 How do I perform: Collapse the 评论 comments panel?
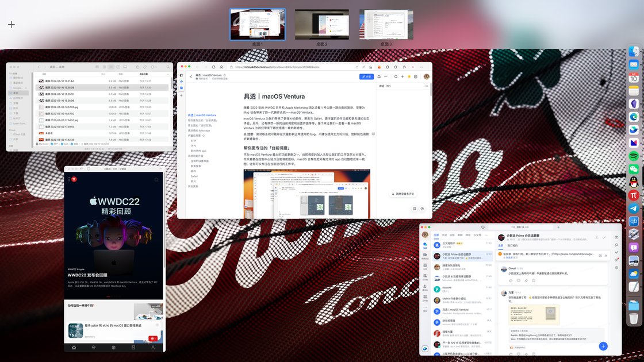point(426,86)
